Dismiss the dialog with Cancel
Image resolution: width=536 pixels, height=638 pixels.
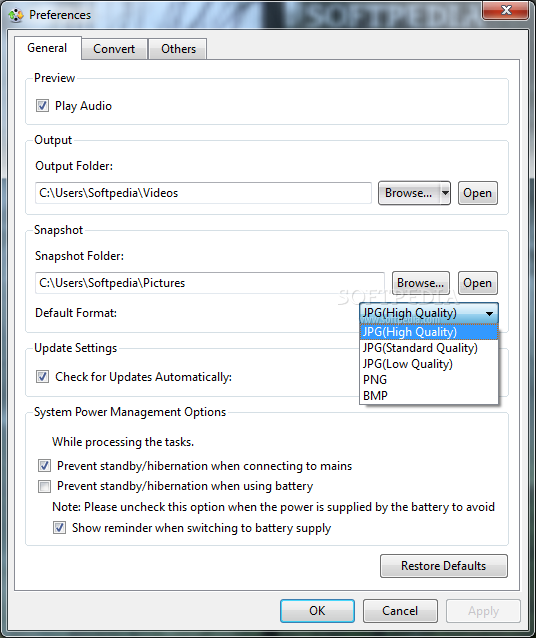(x=400, y=611)
